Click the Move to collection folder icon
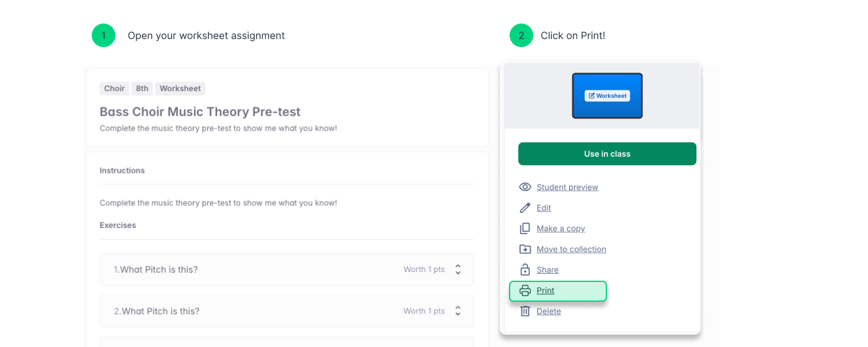Image resolution: width=868 pixels, height=347 pixels. tap(525, 249)
